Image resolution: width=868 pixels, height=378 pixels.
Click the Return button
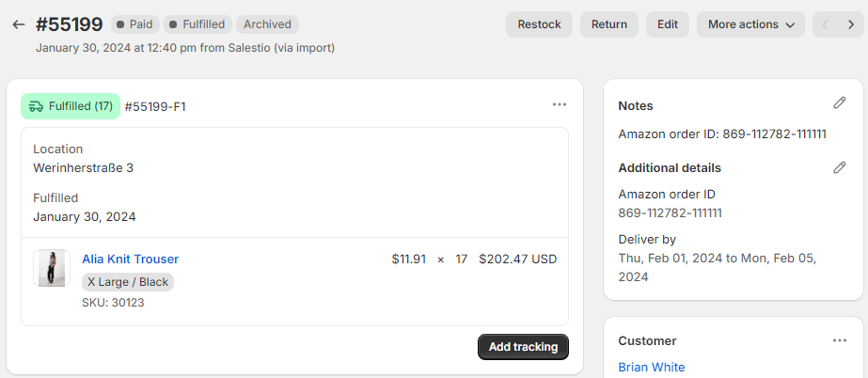click(x=609, y=24)
